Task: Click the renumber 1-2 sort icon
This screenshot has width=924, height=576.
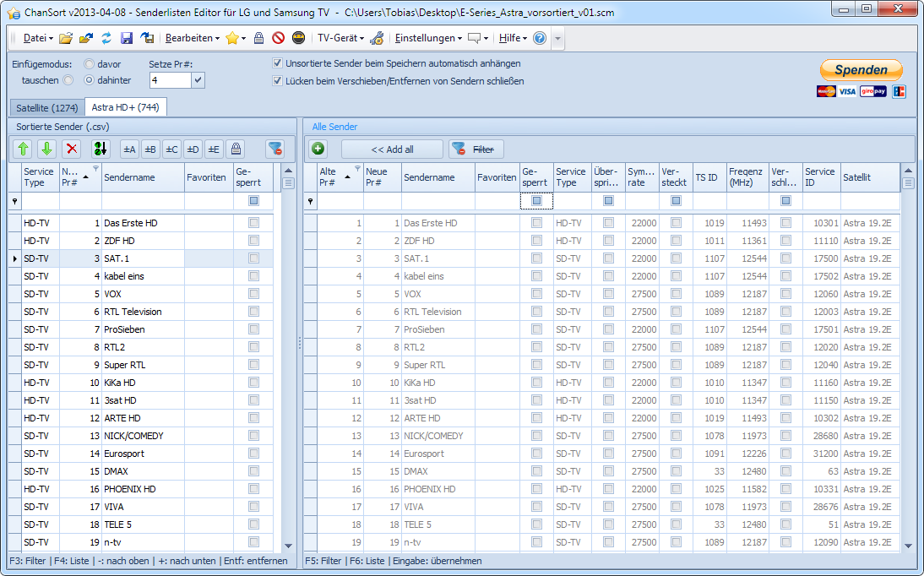Action: [101, 149]
